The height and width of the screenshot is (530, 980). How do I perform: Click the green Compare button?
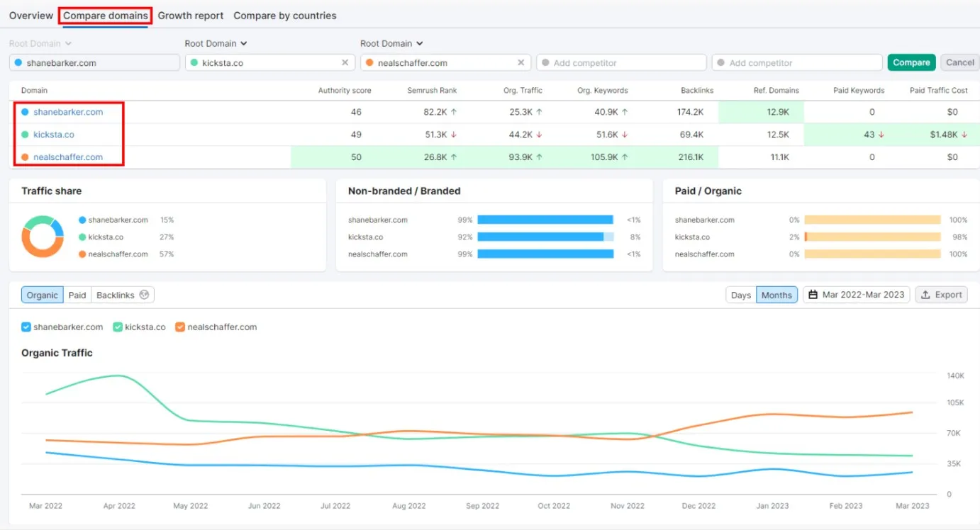pyautogui.click(x=911, y=62)
